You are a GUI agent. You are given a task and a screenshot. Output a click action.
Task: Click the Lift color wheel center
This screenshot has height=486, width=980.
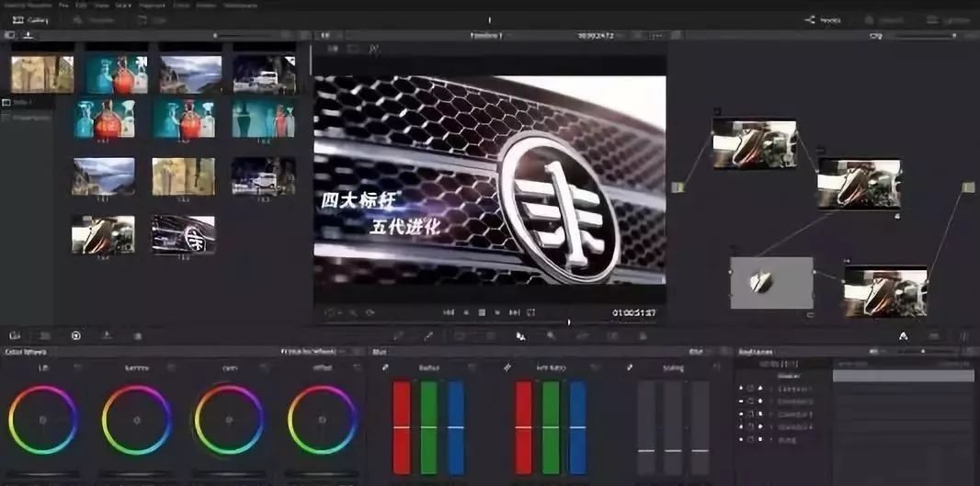pos(42,420)
